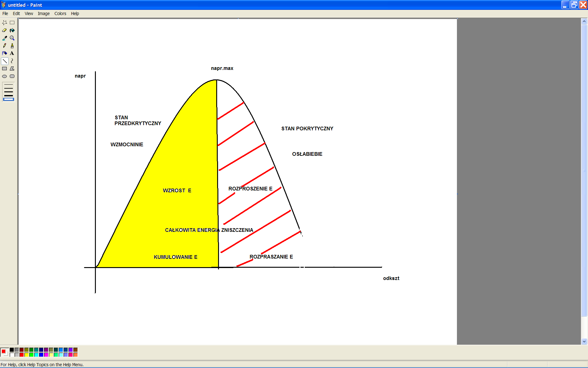The image size is (588, 368).
Task: Click the 'ROZPRASZANIE E' text on canvas
Action: (271, 257)
